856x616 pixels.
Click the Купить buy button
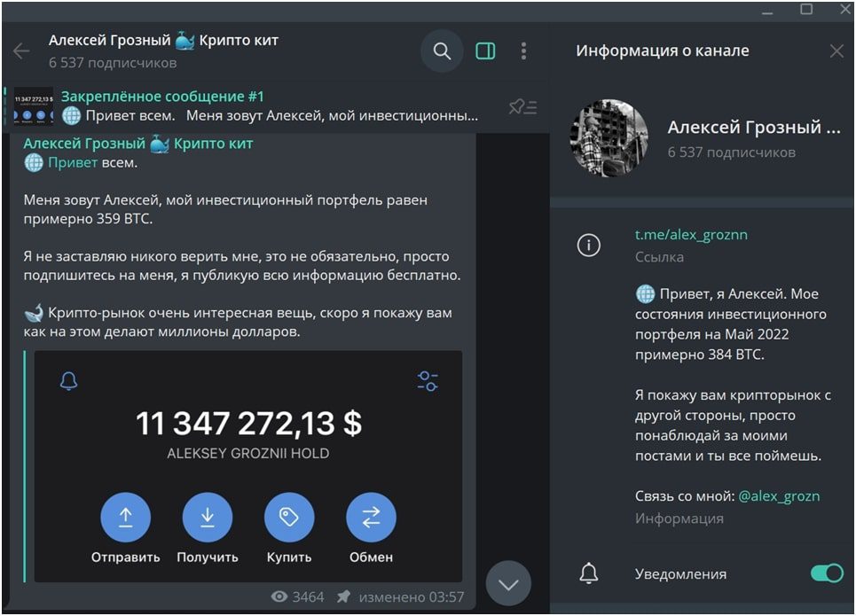tap(289, 518)
